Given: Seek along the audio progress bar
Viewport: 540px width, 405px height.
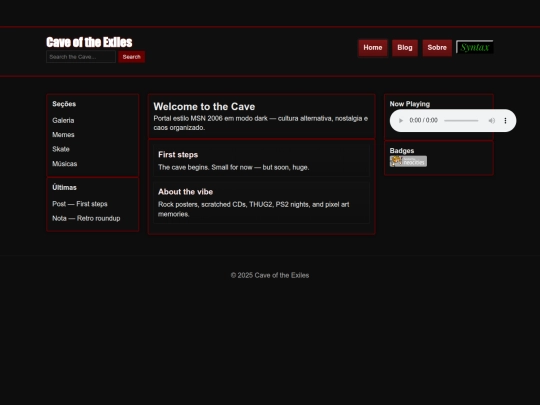Looking at the screenshot, I should (x=461, y=121).
